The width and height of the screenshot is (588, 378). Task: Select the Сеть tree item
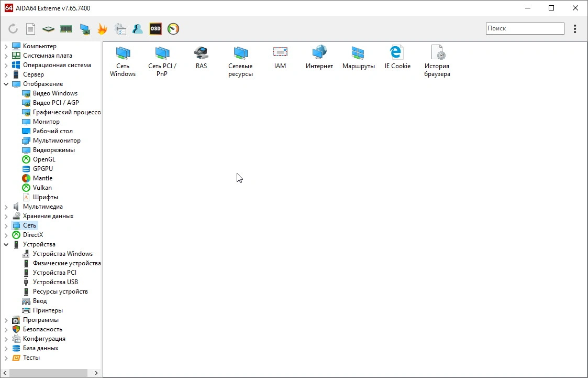point(29,225)
